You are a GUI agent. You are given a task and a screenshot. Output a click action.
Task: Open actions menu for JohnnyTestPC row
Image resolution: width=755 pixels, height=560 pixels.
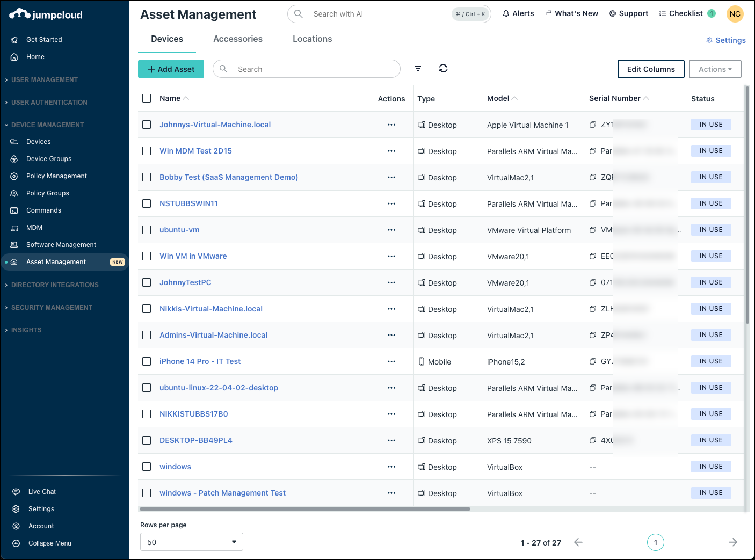(391, 282)
